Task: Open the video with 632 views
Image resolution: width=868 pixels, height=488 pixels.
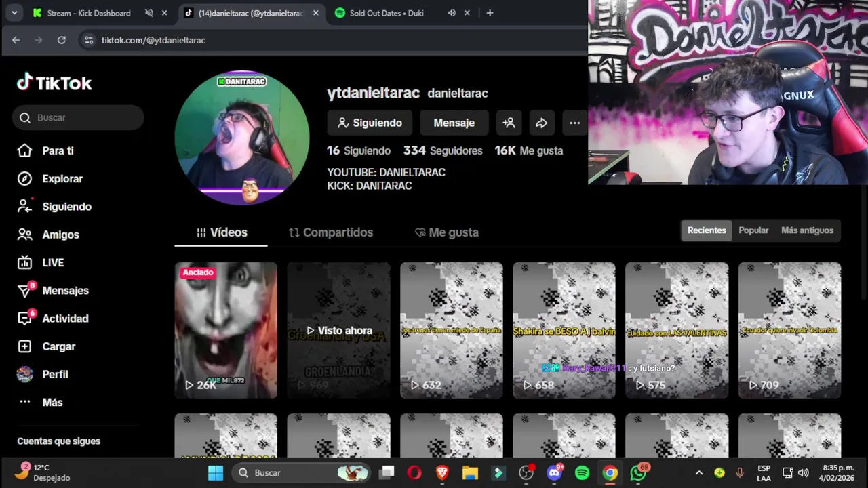Action: pyautogui.click(x=451, y=330)
